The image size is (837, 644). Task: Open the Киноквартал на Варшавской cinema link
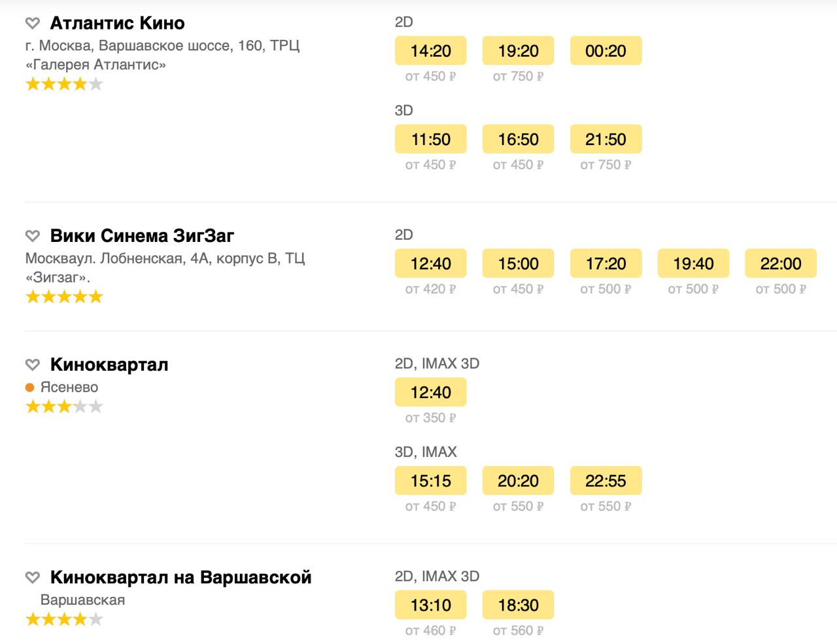click(x=180, y=578)
